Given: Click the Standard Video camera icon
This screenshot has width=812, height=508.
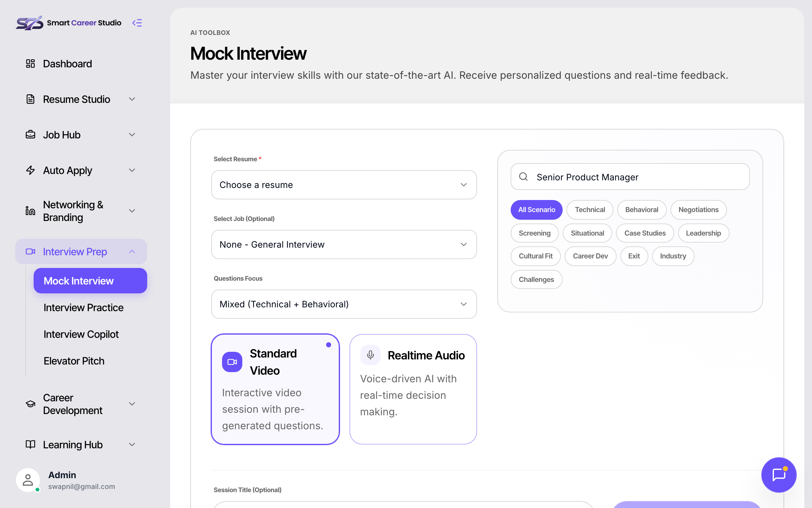Looking at the screenshot, I should coord(232,362).
